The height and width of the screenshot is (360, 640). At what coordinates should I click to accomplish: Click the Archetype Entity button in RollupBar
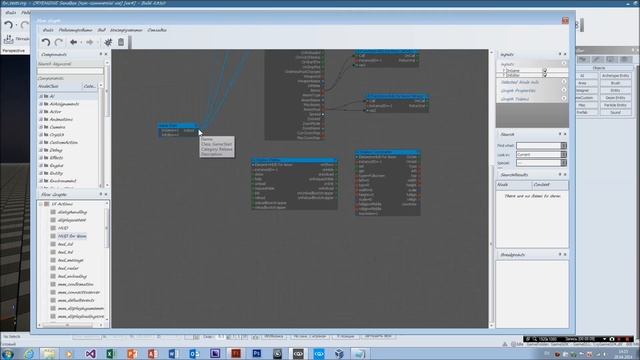click(616, 76)
